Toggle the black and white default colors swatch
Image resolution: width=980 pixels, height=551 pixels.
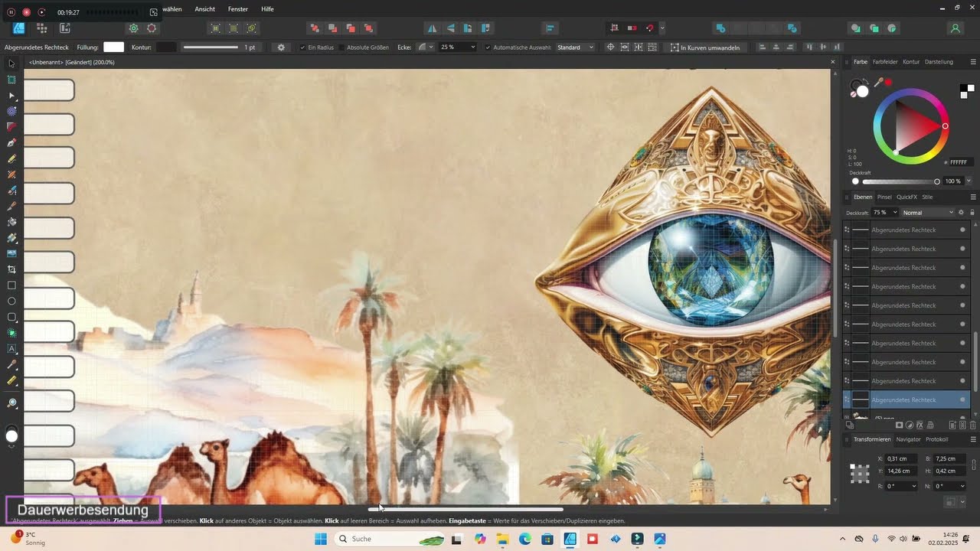(967, 91)
